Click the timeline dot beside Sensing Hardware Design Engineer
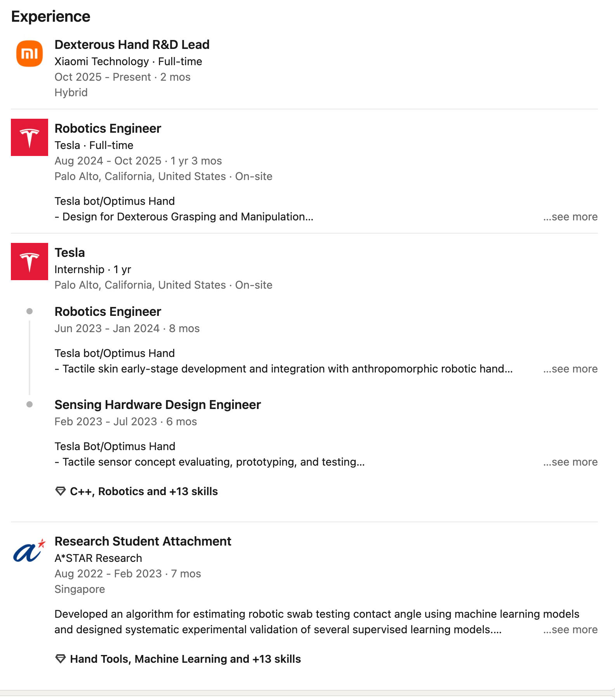Image resolution: width=615 pixels, height=700 pixels. [x=30, y=404]
